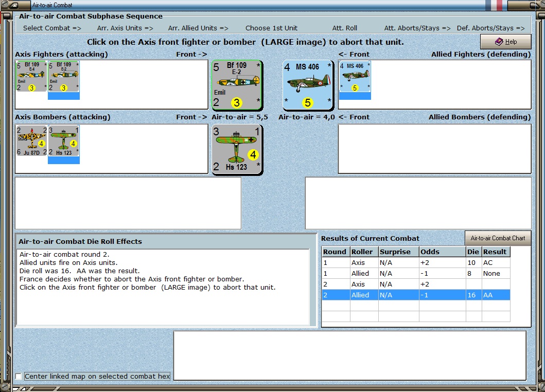Click the Def. Aborts/Stays subphase step
The image size is (545, 392).
pyautogui.click(x=491, y=28)
